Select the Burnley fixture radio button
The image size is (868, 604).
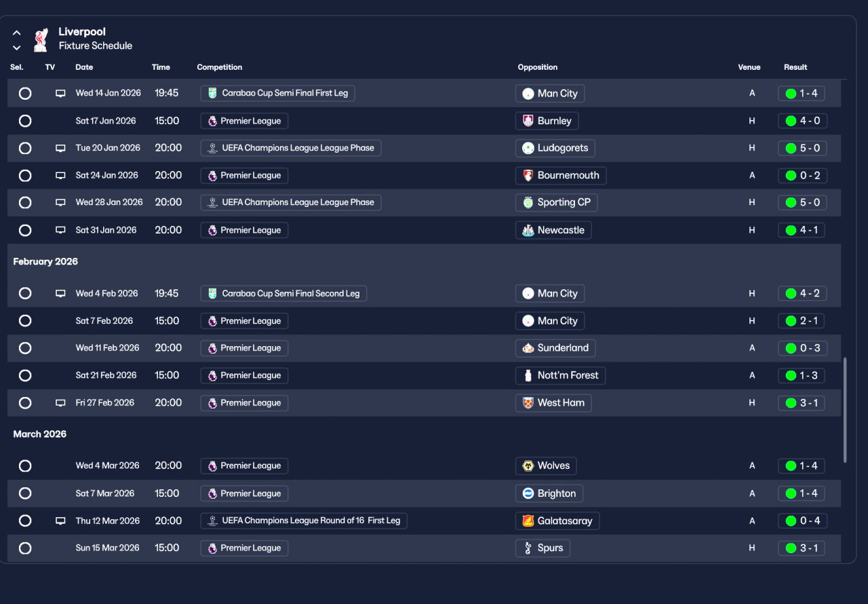click(25, 121)
